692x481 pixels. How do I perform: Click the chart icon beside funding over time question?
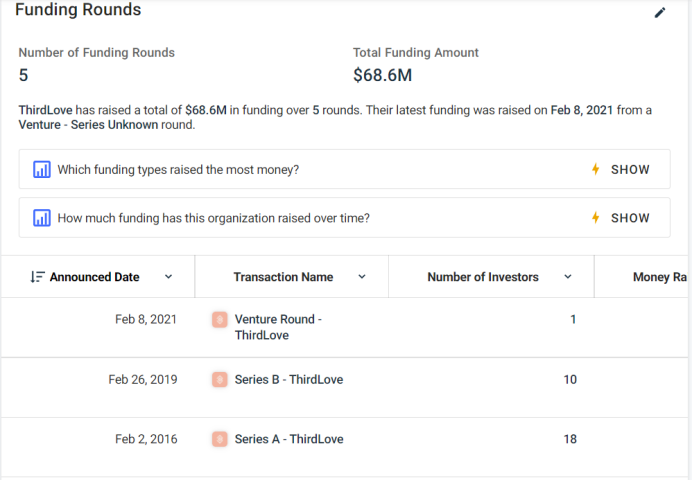point(42,217)
